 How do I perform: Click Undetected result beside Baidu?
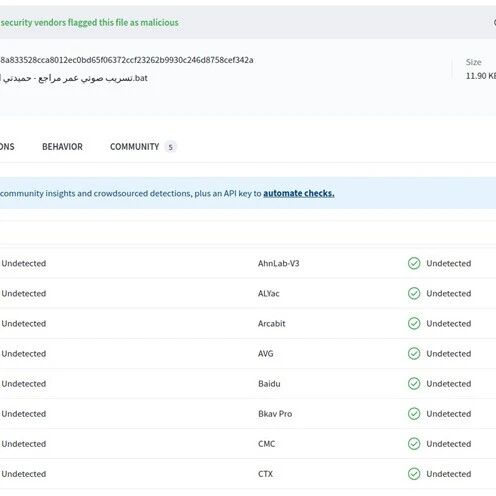449,384
